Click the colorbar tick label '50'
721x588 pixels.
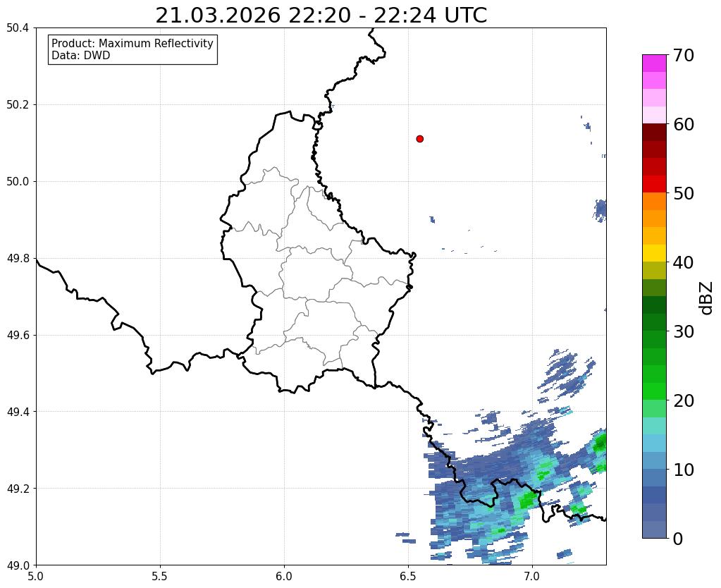coord(684,193)
